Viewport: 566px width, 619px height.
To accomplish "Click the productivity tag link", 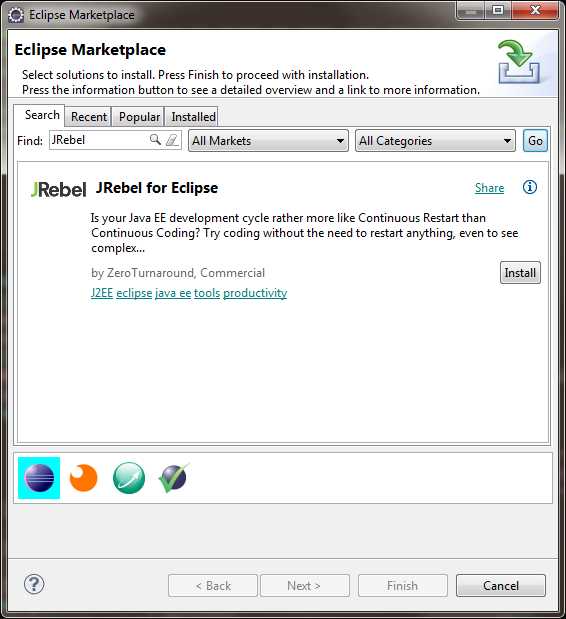I will 255,293.
